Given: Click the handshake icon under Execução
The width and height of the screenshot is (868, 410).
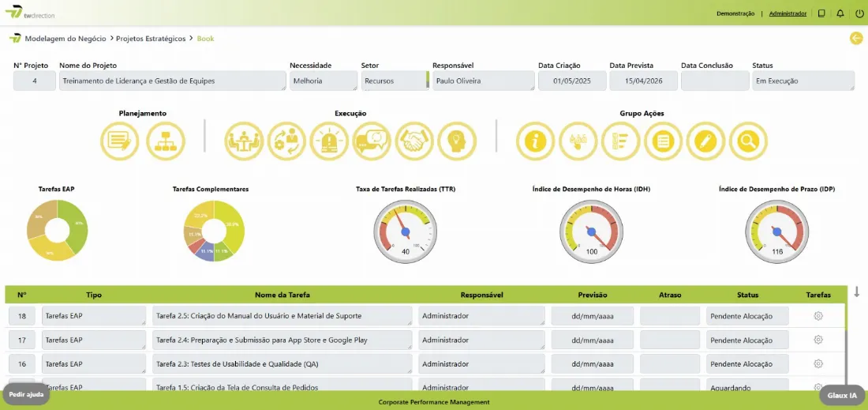Looking at the screenshot, I should point(414,141).
